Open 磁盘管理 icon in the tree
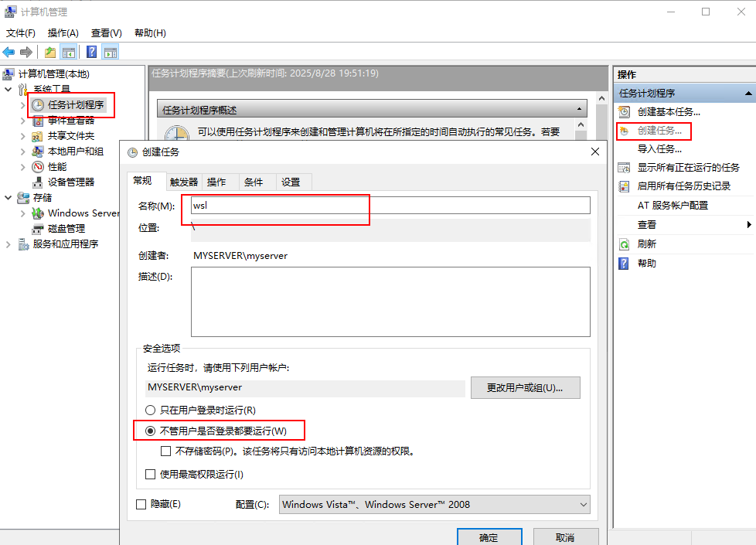The image size is (756, 545). coord(38,229)
